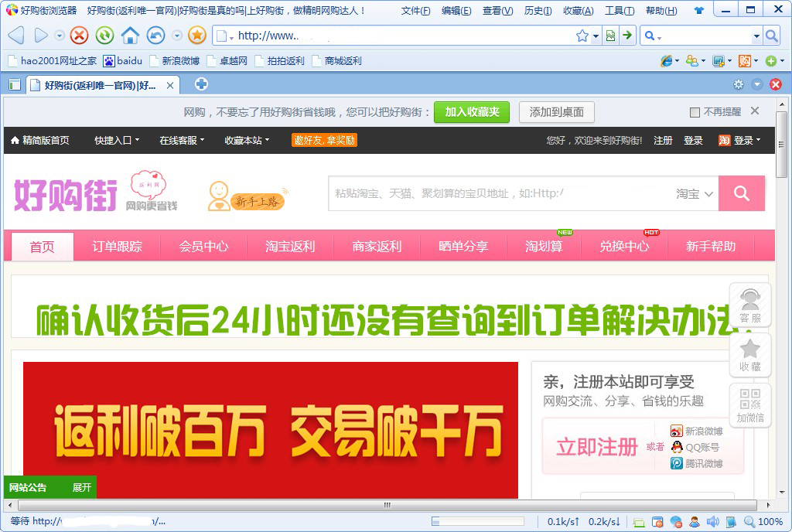Select the 淘划算 nav tab
Viewport: 792px width, 532px height.
point(544,247)
